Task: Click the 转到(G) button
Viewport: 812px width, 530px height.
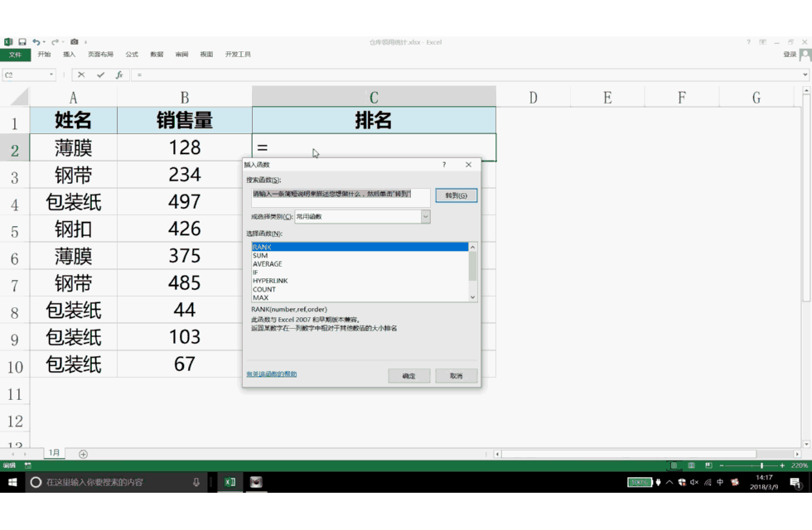Action: (x=457, y=195)
